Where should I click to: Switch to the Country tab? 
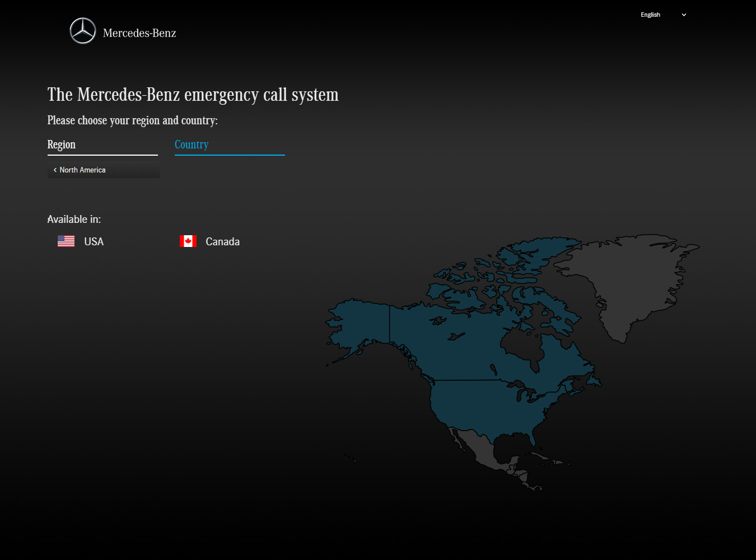pyautogui.click(x=192, y=144)
